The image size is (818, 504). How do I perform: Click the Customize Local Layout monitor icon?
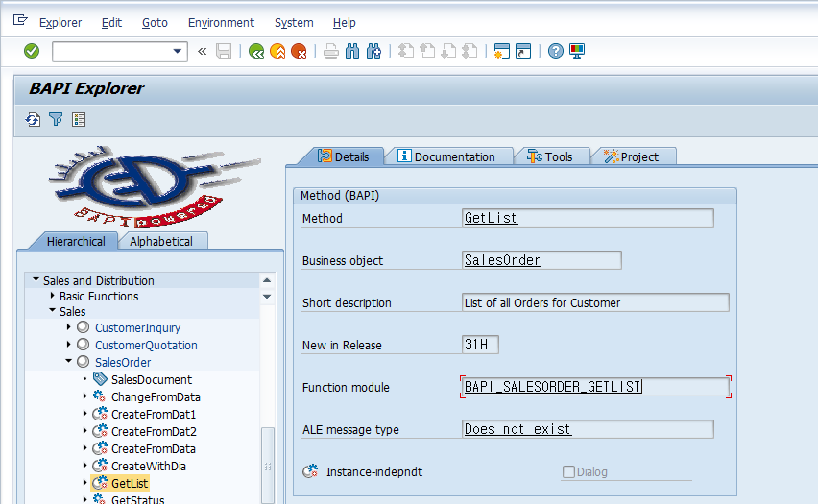tap(577, 51)
